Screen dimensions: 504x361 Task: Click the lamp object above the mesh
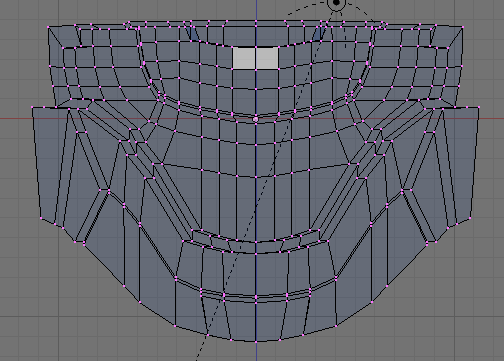coord(336,3)
